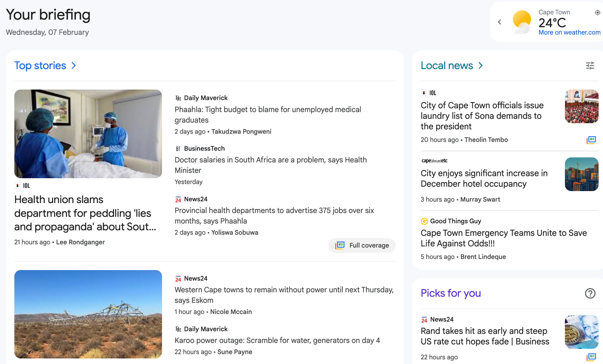Click the News24 logo on the power outage story

[x=178, y=278]
